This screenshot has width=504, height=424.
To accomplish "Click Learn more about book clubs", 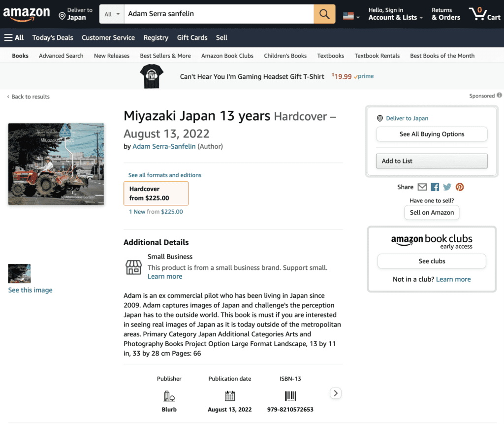I will [453, 279].
